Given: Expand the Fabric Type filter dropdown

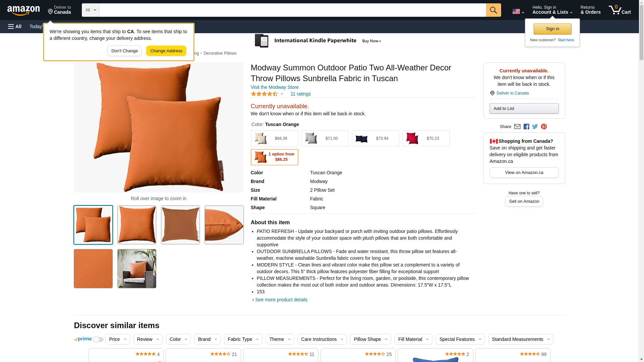Looking at the screenshot, I should click(243, 339).
